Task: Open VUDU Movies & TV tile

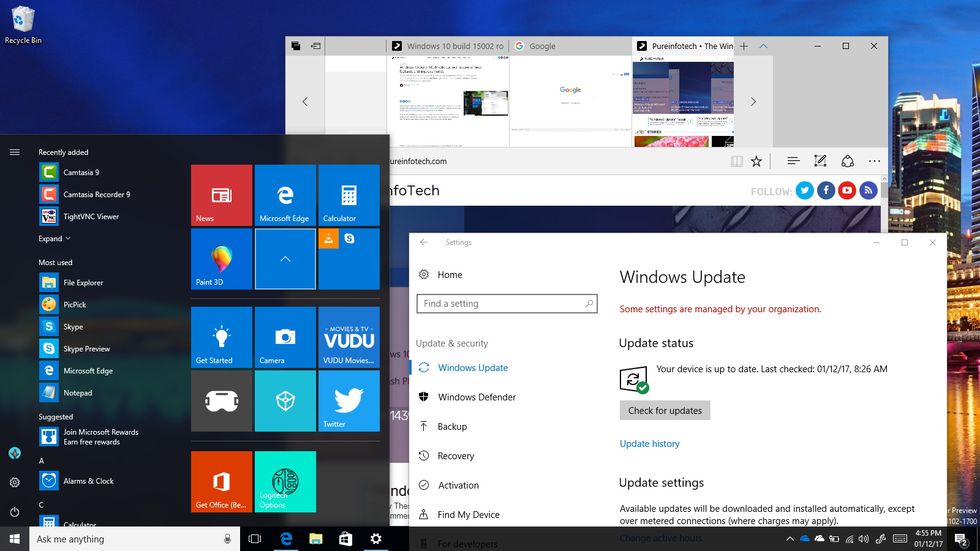Action: click(349, 337)
